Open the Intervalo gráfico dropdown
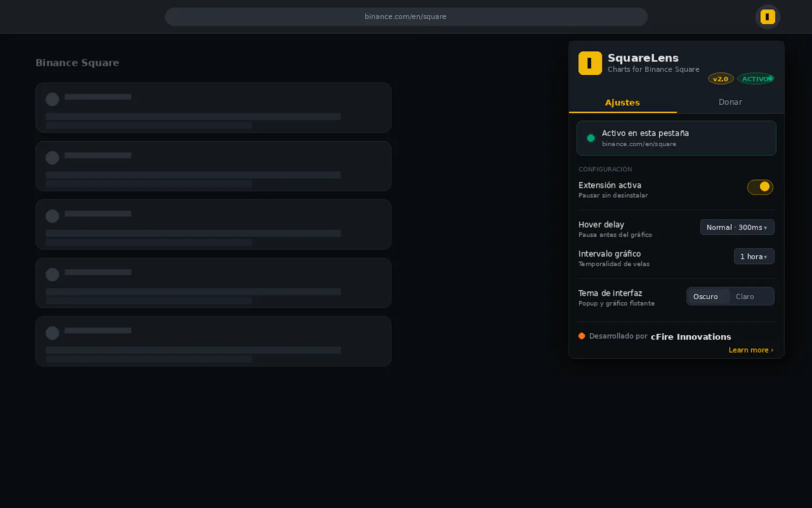Screen dimensions: 812x508 coord(754,257)
